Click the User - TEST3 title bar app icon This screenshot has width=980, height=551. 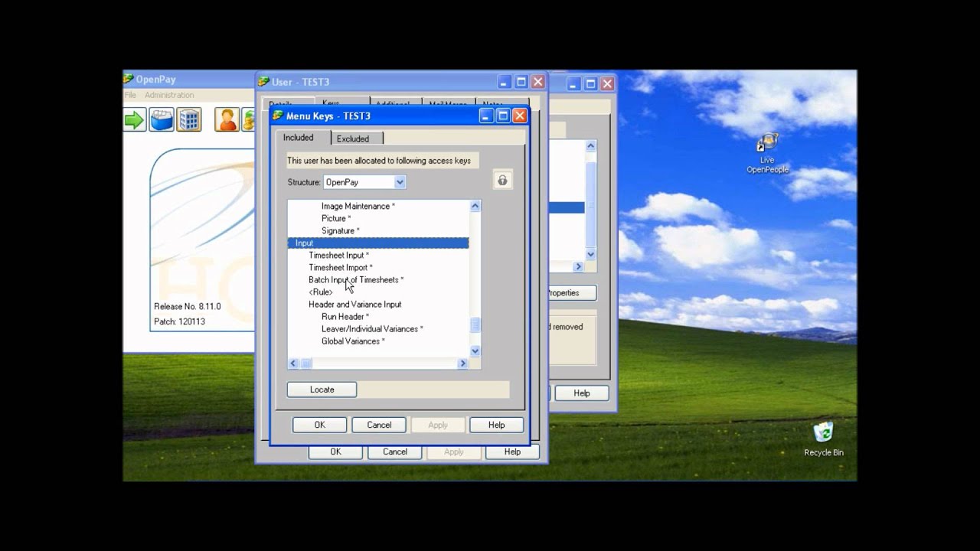[x=264, y=82]
